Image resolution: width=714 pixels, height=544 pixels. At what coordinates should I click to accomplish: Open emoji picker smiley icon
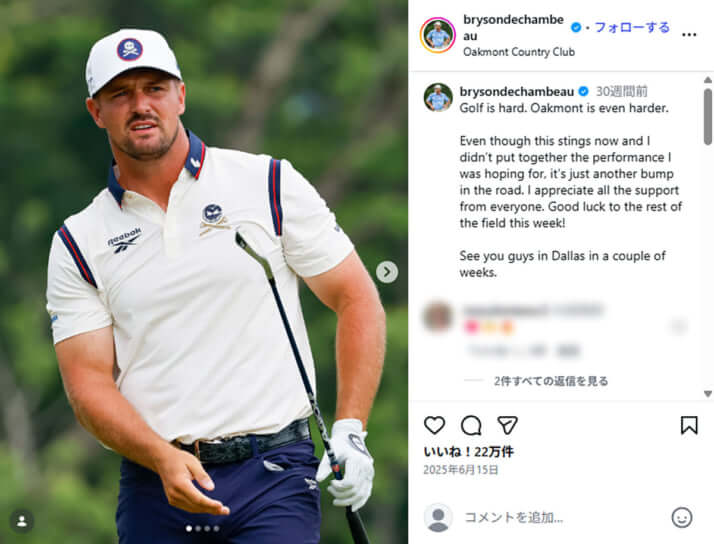682,518
